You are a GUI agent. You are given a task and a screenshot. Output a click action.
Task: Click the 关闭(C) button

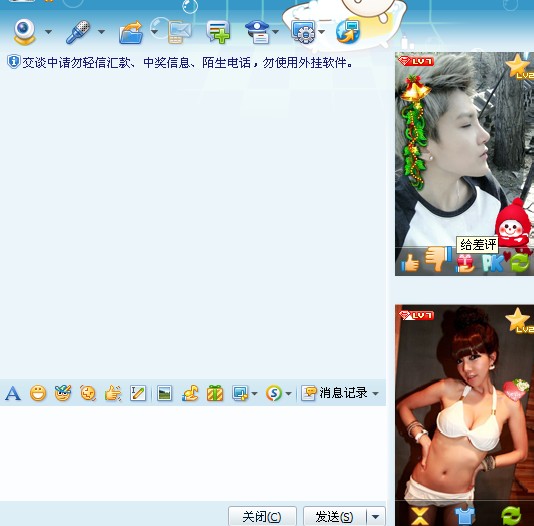[x=262, y=517]
